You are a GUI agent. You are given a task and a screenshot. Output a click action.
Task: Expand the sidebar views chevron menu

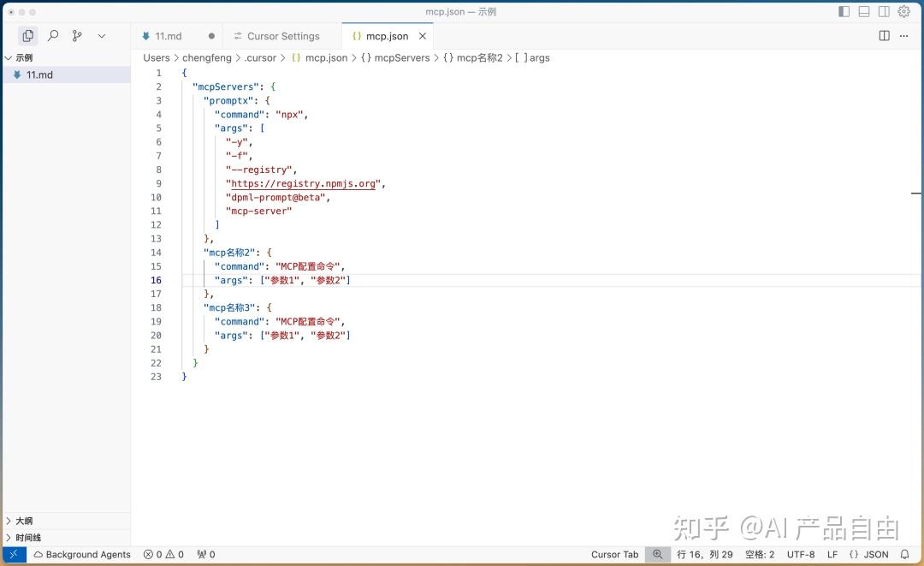click(x=101, y=36)
